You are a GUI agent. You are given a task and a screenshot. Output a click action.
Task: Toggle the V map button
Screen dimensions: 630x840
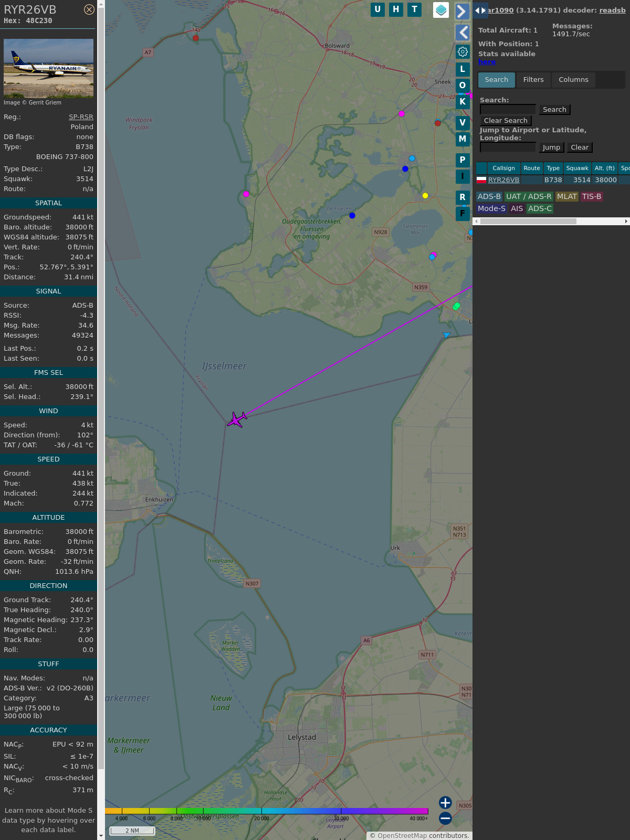click(x=463, y=122)
